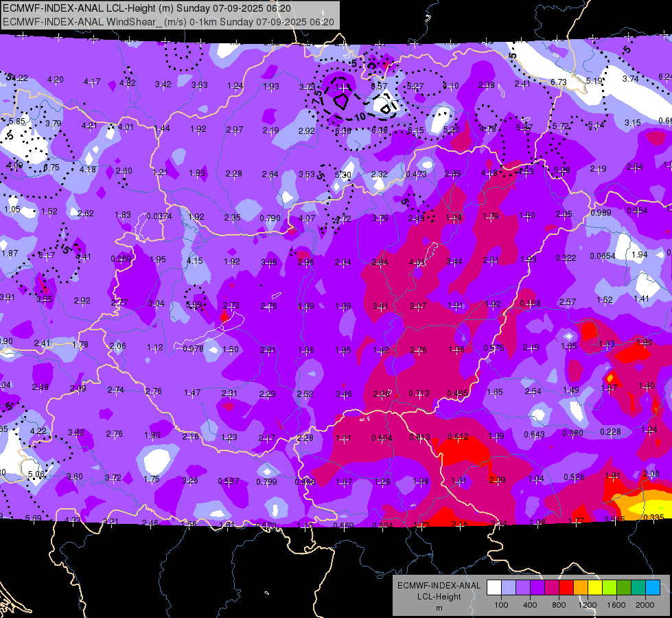Click the red legend swatch

click(x=566, y=588)
